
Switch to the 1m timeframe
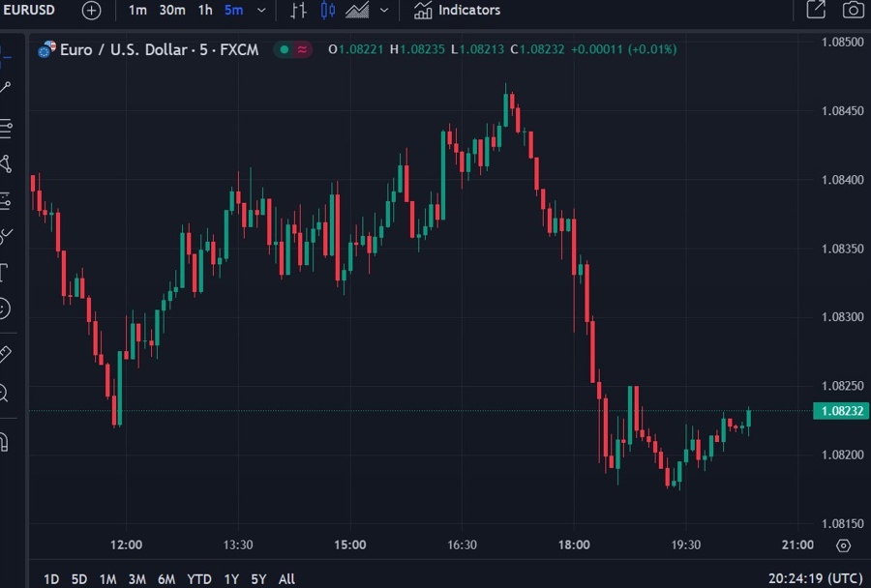(x=137, y=10)
